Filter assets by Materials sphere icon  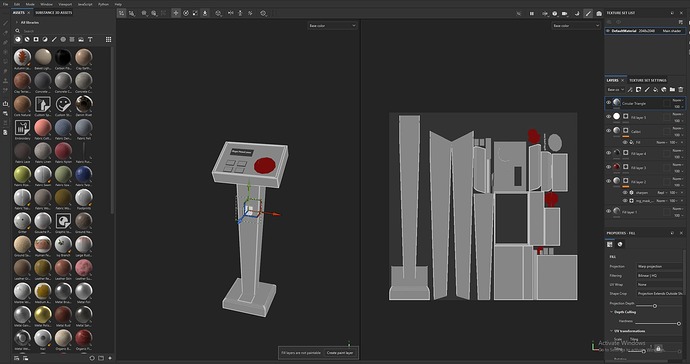point(18,40)
